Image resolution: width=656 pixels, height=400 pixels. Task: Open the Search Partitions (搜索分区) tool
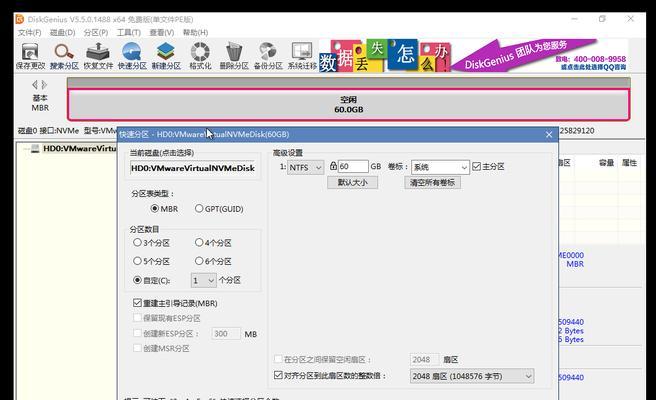pos(64,56)
